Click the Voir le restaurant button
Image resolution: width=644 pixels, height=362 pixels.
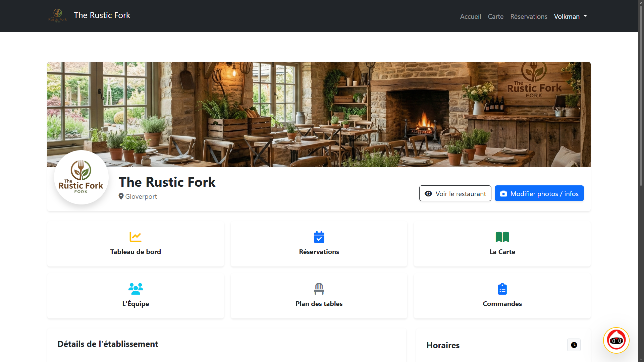[x=455, y=193]
